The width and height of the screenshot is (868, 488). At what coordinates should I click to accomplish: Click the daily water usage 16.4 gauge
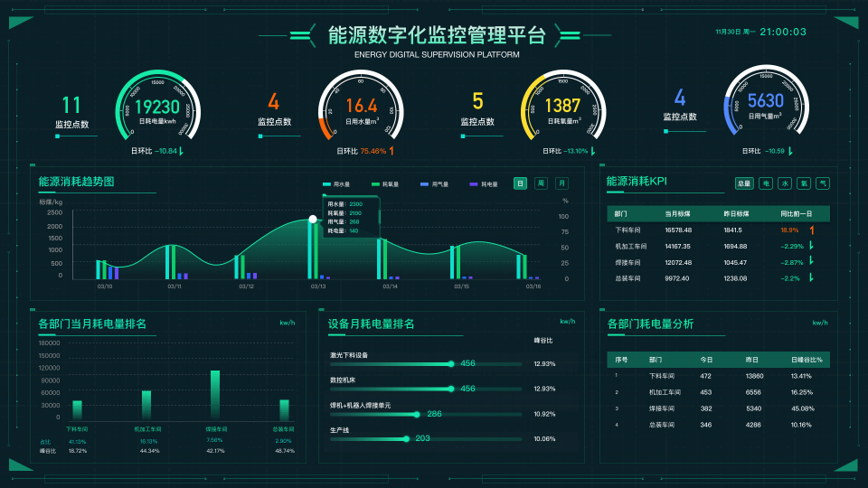(362, 108)
